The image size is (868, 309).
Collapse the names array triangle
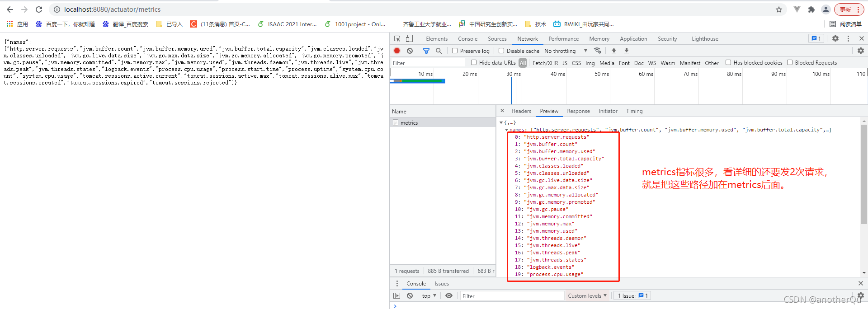pyautogui.click(x=506, y=130)
